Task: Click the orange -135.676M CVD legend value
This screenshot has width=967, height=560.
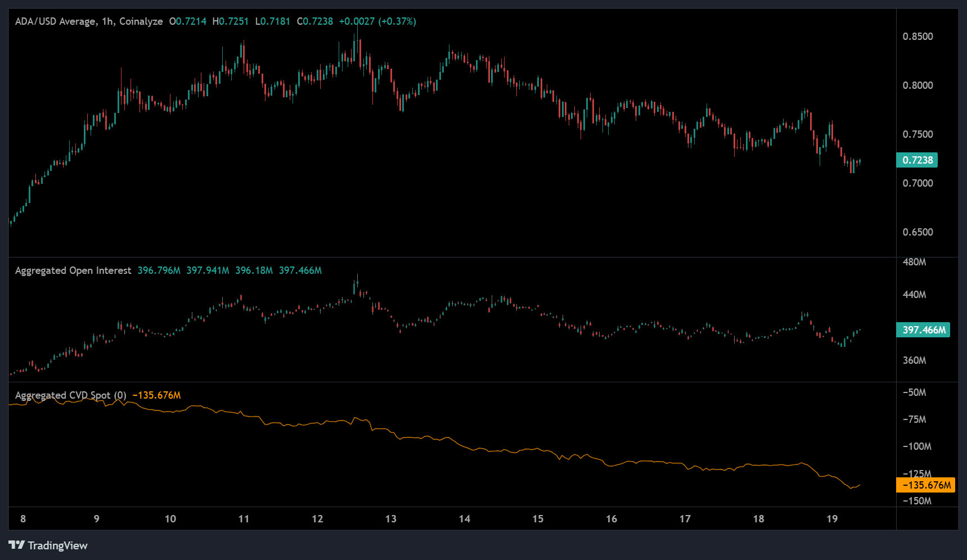Action: point(156,395)
